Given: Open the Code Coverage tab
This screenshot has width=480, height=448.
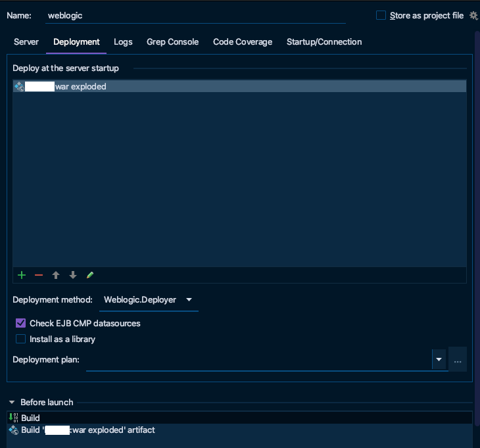Looking at the screenshot, I should coord(243,42).
